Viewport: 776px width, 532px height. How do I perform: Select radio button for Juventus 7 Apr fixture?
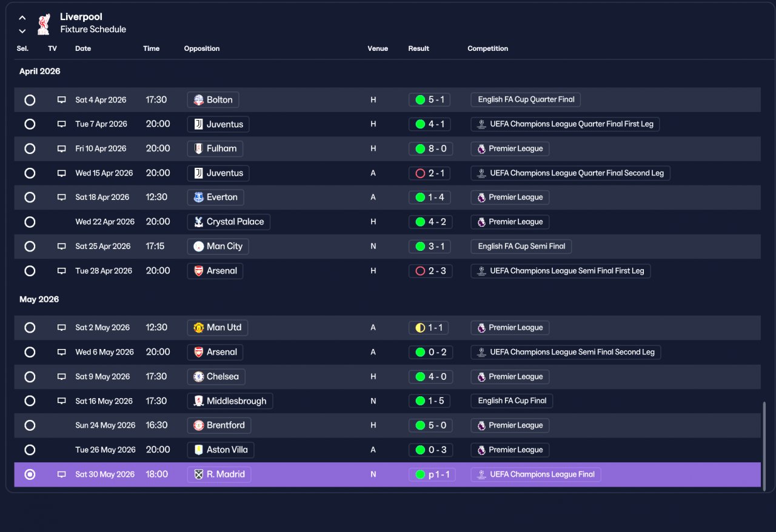(x=30, y=124)
